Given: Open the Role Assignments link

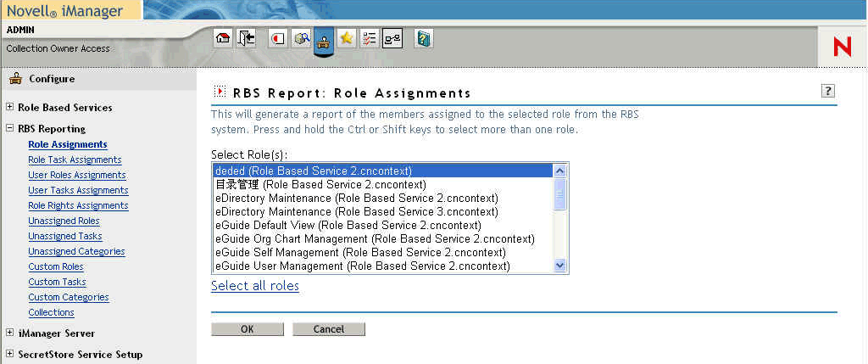Looking at the screenshot, I should (x=68, y=144).
